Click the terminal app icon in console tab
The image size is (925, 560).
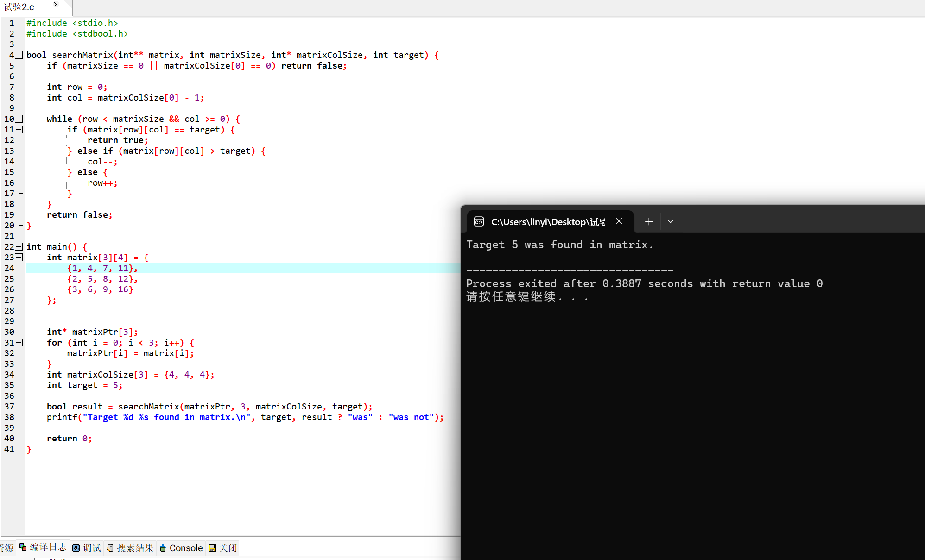coord(479,222)
